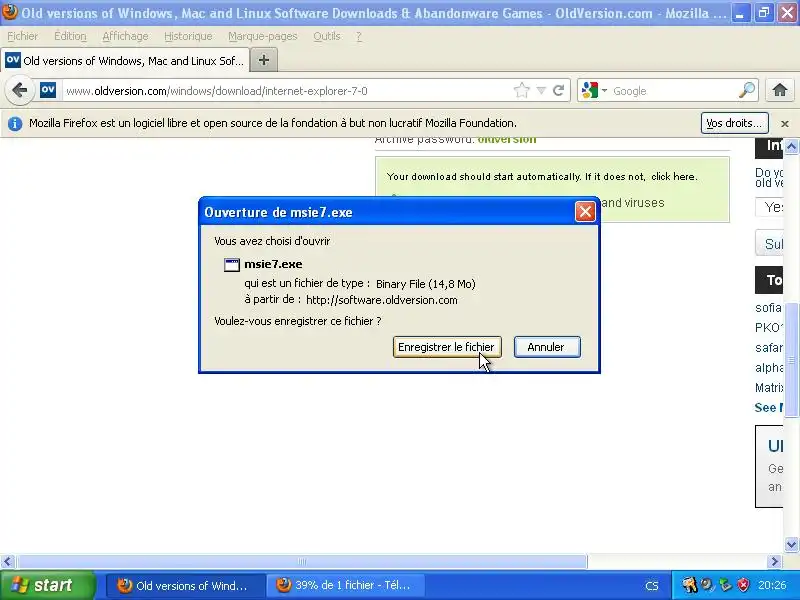Select the Old versions of Windows tab

pyautogui.click(x=125, y=61)
